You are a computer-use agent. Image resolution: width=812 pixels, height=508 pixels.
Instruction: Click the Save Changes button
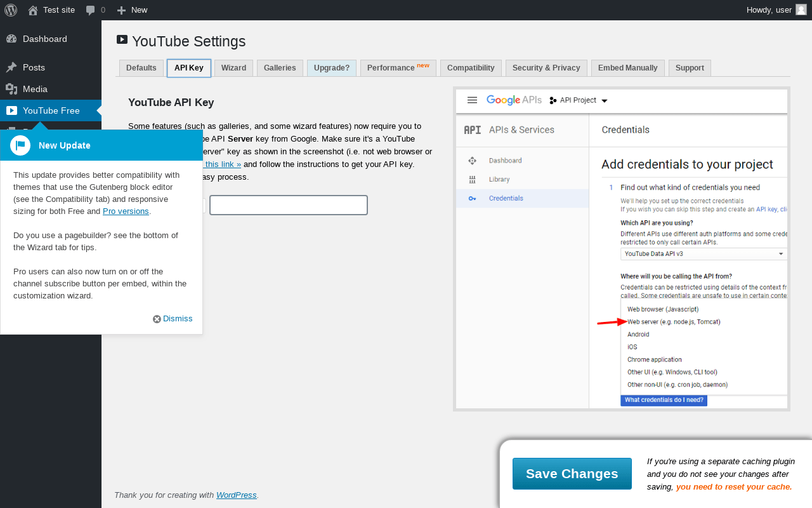tap(572, 474)
